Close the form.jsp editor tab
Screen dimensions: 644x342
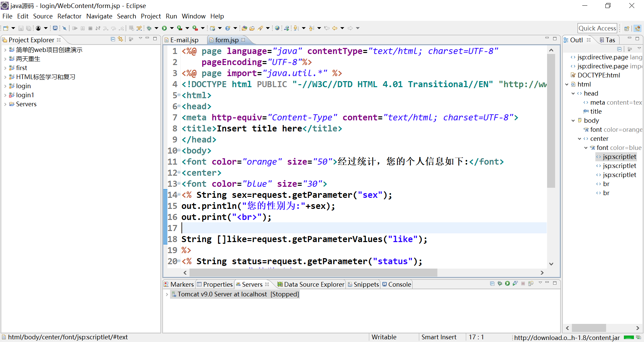[x=243, y=40]
